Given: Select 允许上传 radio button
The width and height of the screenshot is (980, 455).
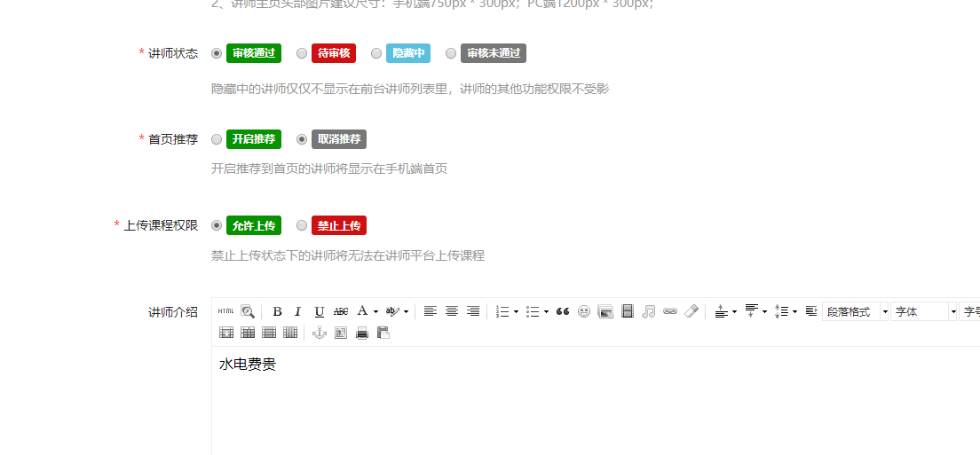Looking at the screenshot, I should [x=217, y=225].
